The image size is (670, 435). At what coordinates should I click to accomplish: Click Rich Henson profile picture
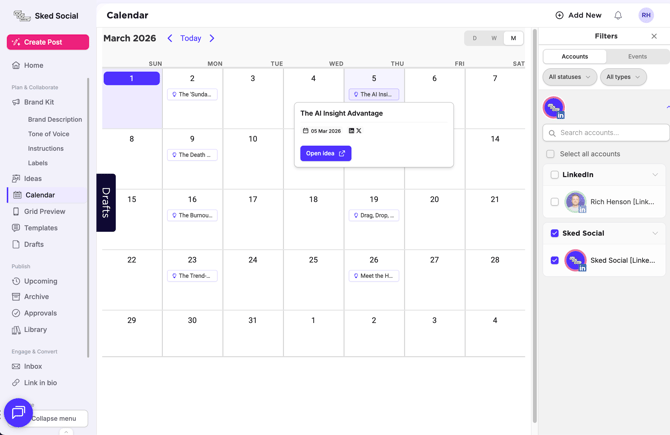[576, 202]
